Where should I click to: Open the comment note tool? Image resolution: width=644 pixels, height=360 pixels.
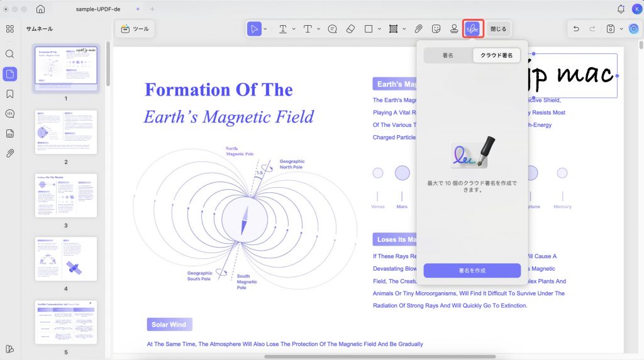pyautogui.click(x=332, y=29)
